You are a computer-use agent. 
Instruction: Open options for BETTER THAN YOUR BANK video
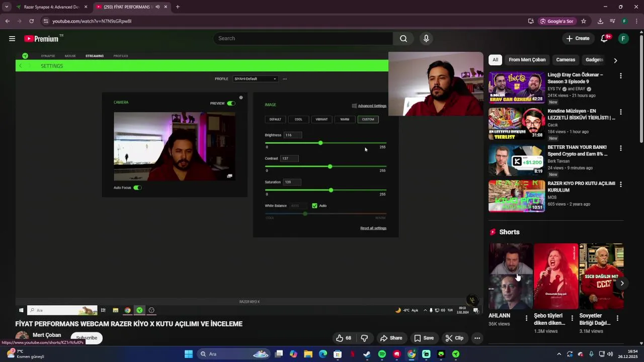[620, 148]
